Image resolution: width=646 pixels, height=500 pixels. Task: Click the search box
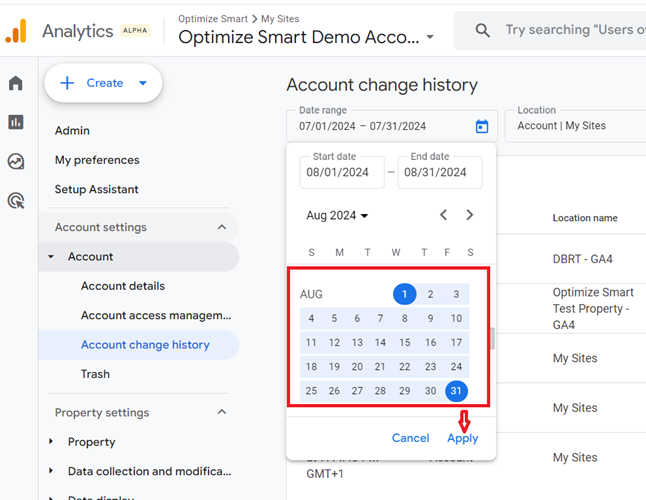tap(550, 30)
